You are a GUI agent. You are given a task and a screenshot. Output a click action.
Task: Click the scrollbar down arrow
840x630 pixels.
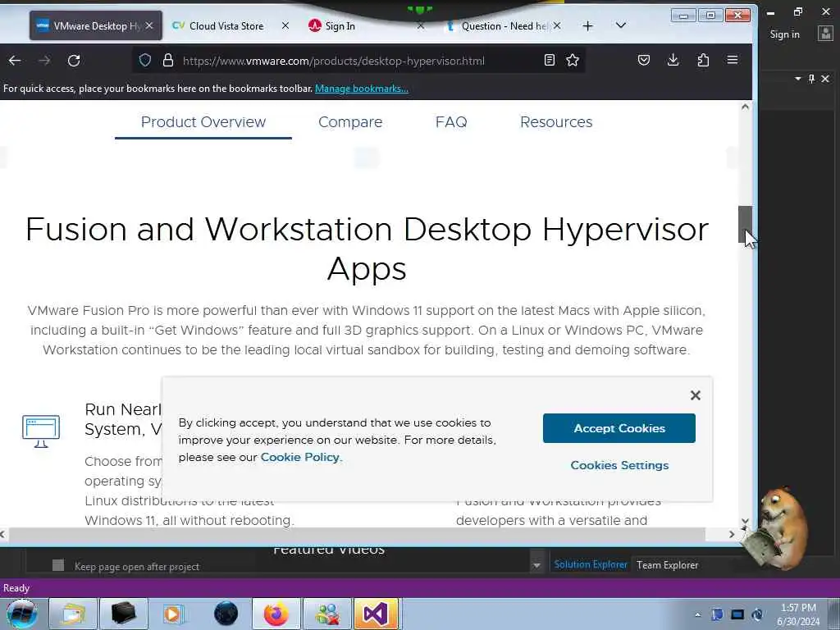[x=745, y=521]
